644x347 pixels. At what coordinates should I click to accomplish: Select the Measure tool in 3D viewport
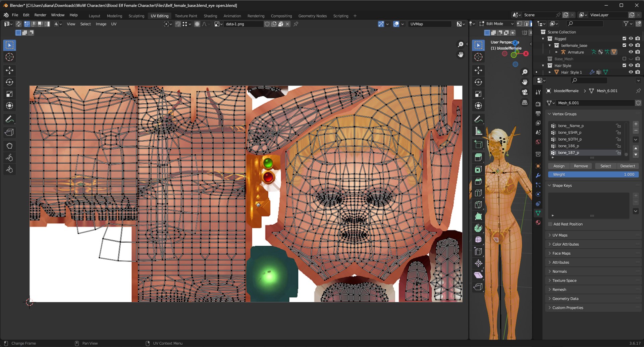(x=478, y=131)
